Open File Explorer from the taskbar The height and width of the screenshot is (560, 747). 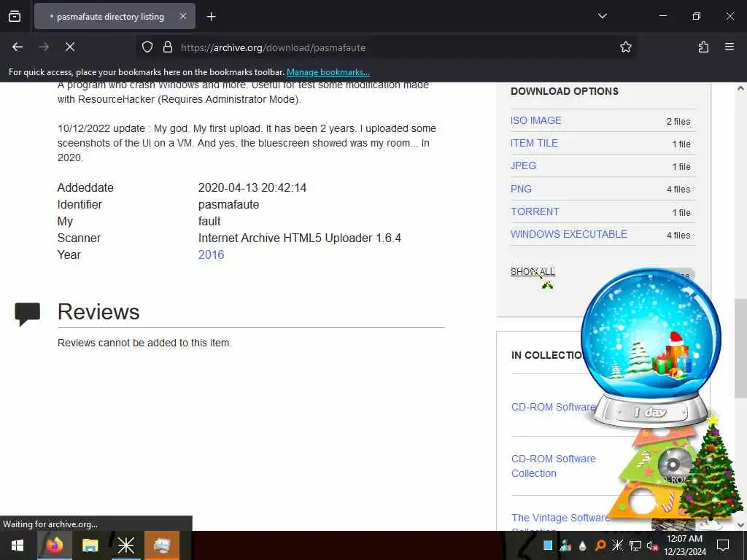pyautogui.click(x=90, y=545)
